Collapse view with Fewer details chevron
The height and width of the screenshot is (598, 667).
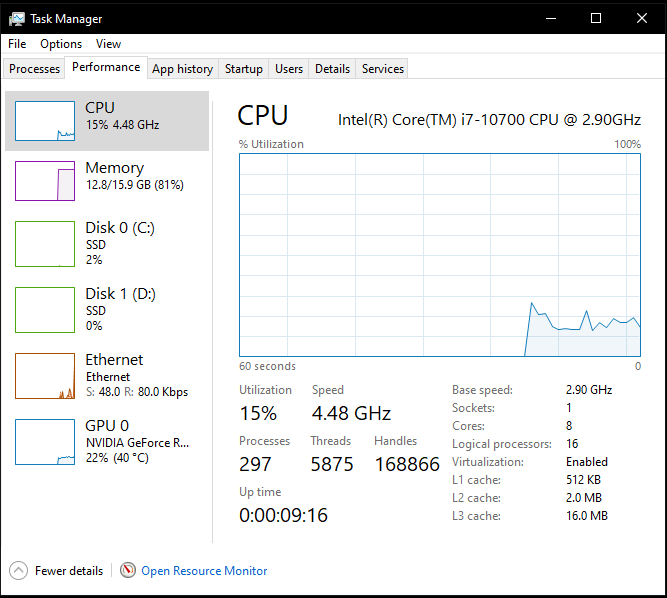point(18,570)
